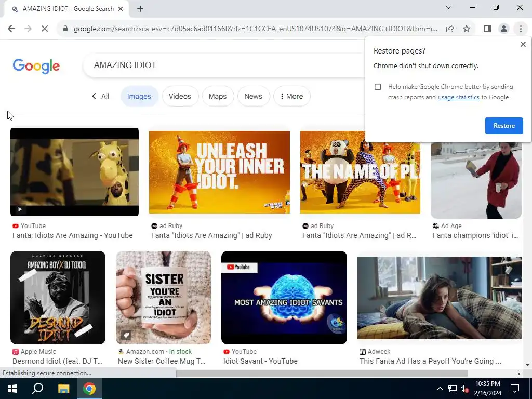Click the video play icon on giraffe thumbnail

[20, 209]
